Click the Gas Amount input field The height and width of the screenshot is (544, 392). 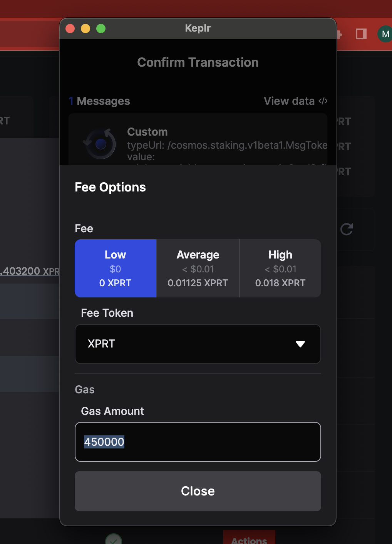click(198, 442)
